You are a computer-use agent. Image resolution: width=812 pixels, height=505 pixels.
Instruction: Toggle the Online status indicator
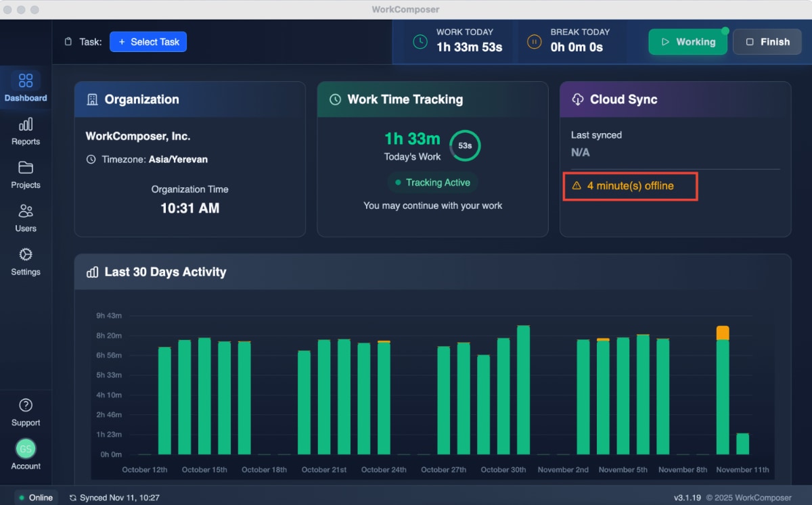point(35,497)
